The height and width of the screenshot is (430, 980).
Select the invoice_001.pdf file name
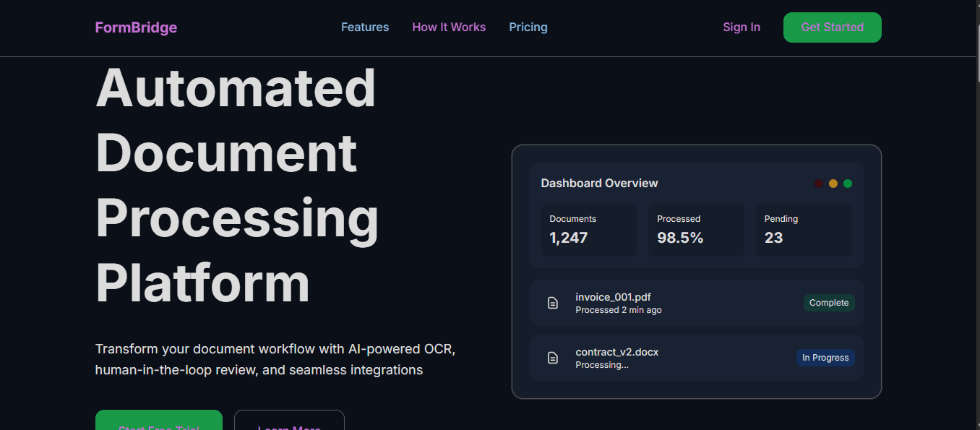[614, 297]
